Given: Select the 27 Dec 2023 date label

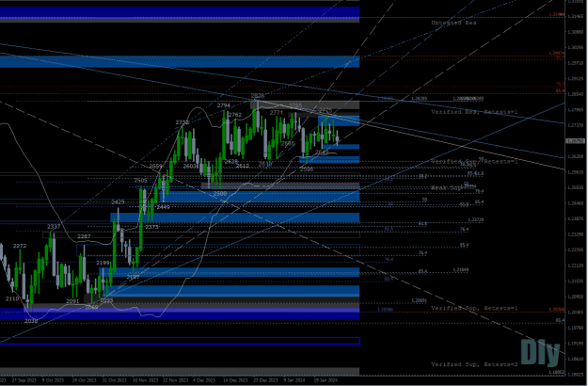Looking at the screenshot, I should pyautogui.click(x=265, y=380).
